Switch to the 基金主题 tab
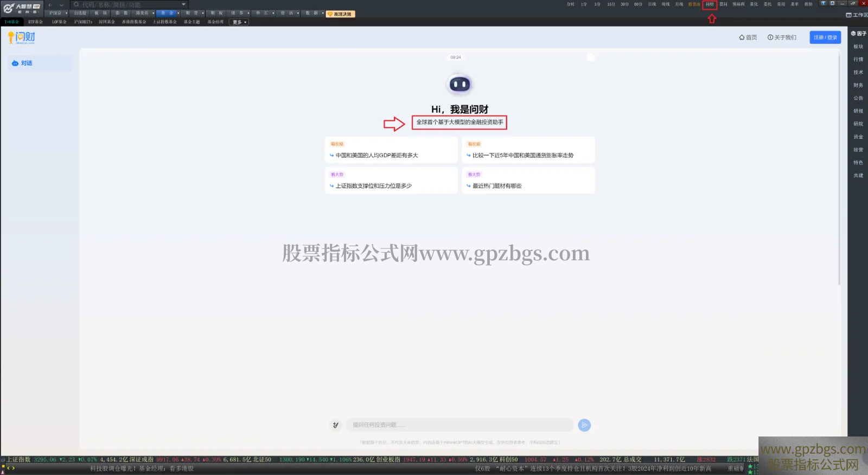Screen dimensions: 868x475 click(x=192, y=22)
